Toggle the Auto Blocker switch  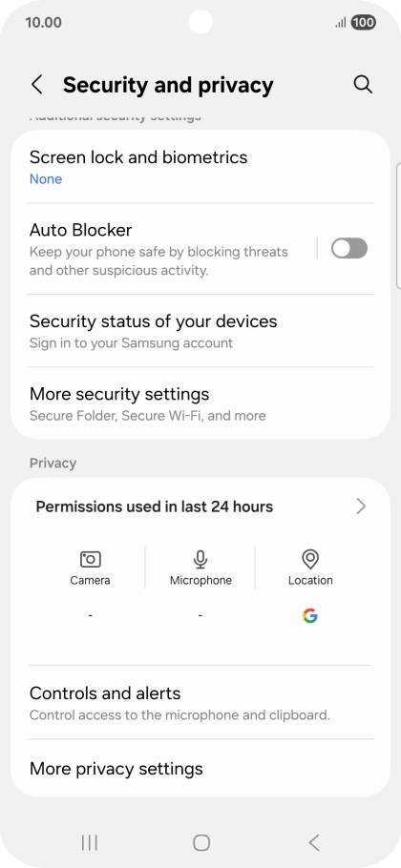coord(348,248)
